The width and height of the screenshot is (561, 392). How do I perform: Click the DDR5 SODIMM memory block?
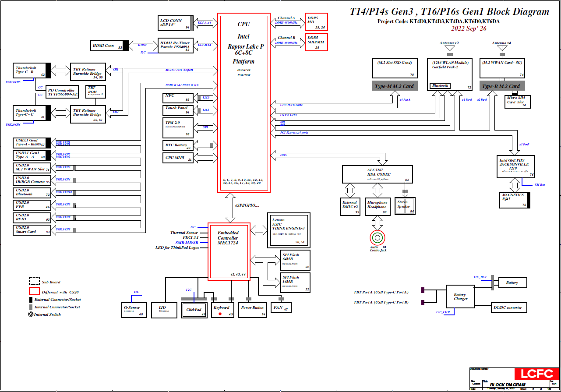pos(316,42)
